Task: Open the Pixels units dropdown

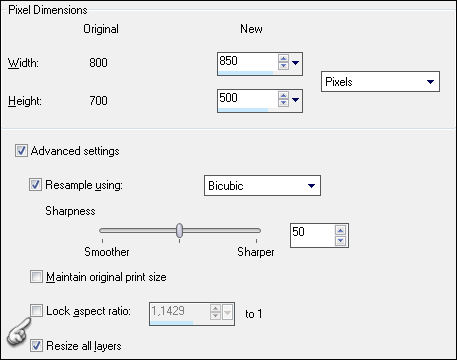Action: 380,81
